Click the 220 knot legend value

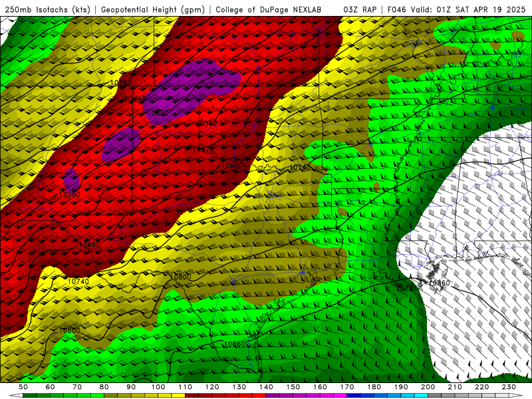click(482, 387)
